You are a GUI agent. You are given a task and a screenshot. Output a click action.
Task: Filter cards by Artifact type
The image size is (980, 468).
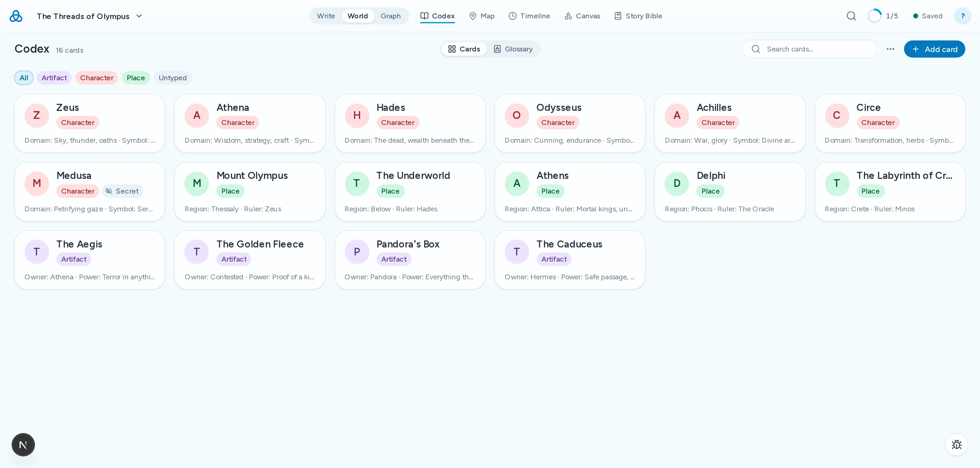[x=54, y=78]
